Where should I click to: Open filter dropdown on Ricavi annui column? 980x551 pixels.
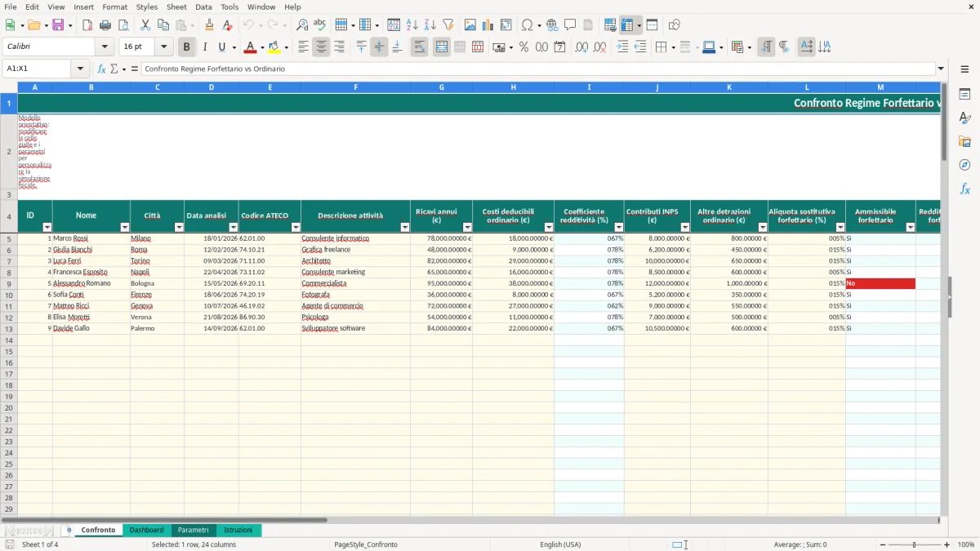(467, 227)
